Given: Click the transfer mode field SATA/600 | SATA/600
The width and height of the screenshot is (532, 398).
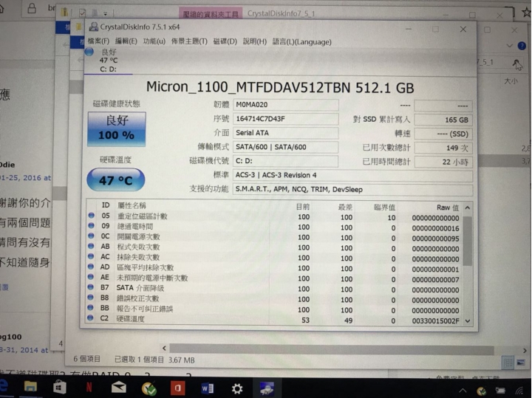Looking at the screenshot, I should (285, 147).
